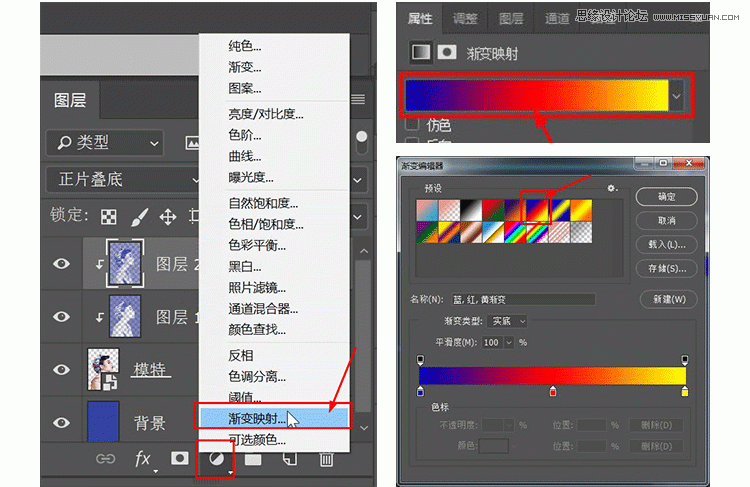The height and width of the screenshot is (487, 750).
Task: Open fill dropdown arrow in lock row
Action: 358,217
